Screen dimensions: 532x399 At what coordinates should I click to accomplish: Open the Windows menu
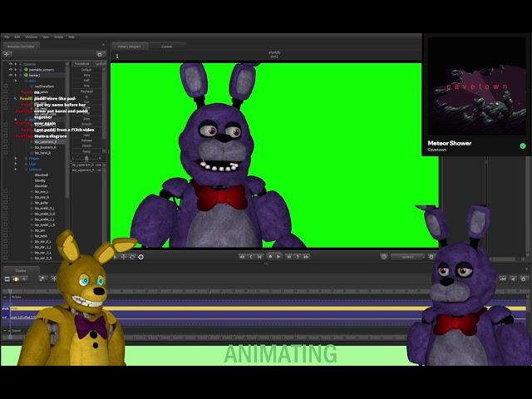tap(32, 37)
